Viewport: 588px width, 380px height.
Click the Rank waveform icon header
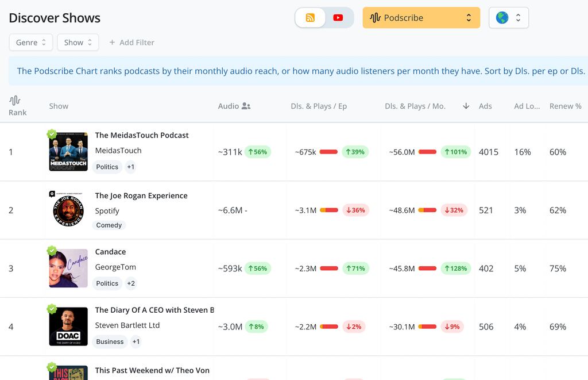pos(15,101)
